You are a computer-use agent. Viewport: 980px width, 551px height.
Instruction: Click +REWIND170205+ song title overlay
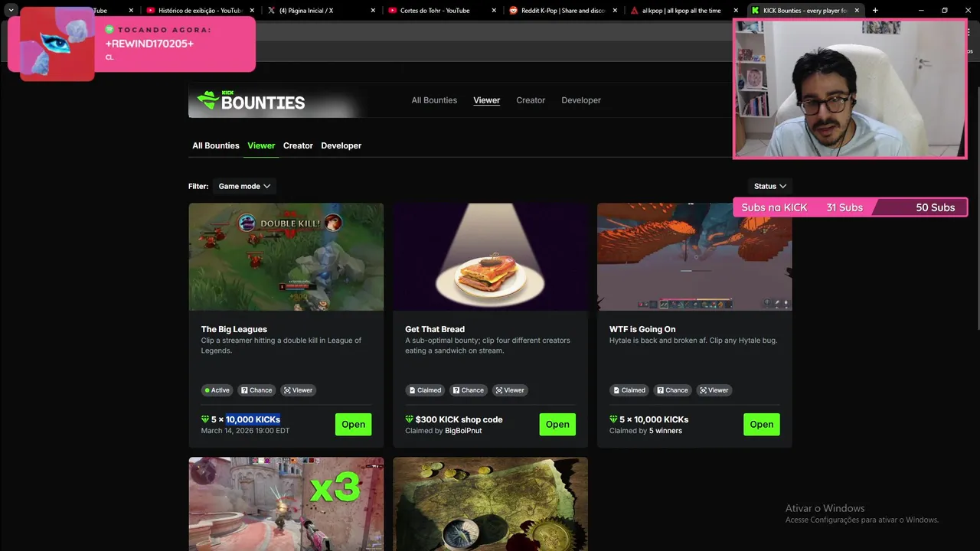coord(149,44)
